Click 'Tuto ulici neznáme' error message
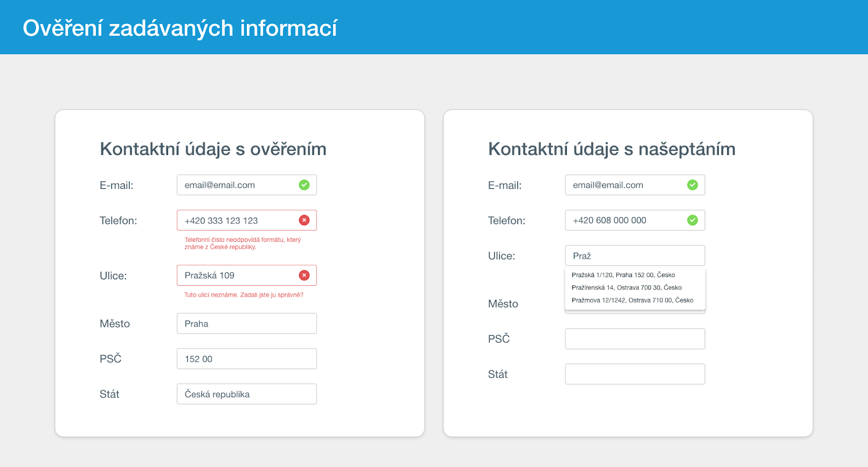The width and height of the screenshot is (868, 467). (x=244, y=295)
